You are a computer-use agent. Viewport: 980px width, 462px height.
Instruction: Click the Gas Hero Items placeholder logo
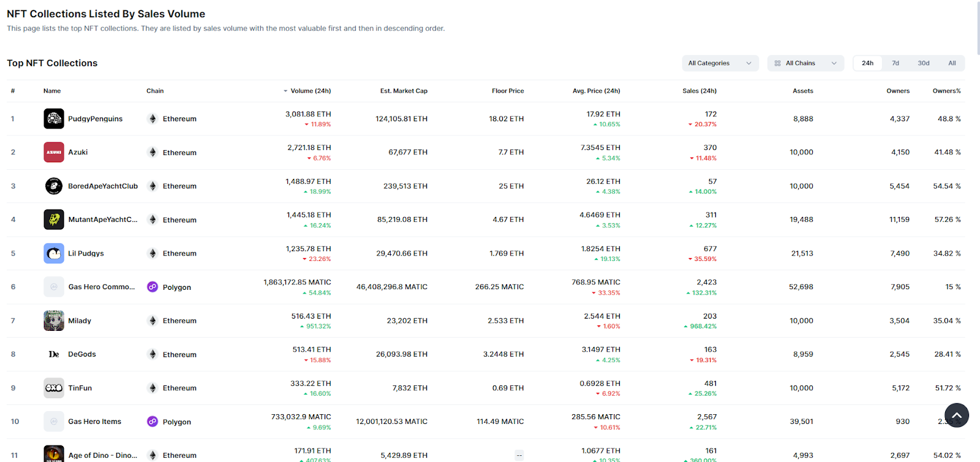(54, 422)
